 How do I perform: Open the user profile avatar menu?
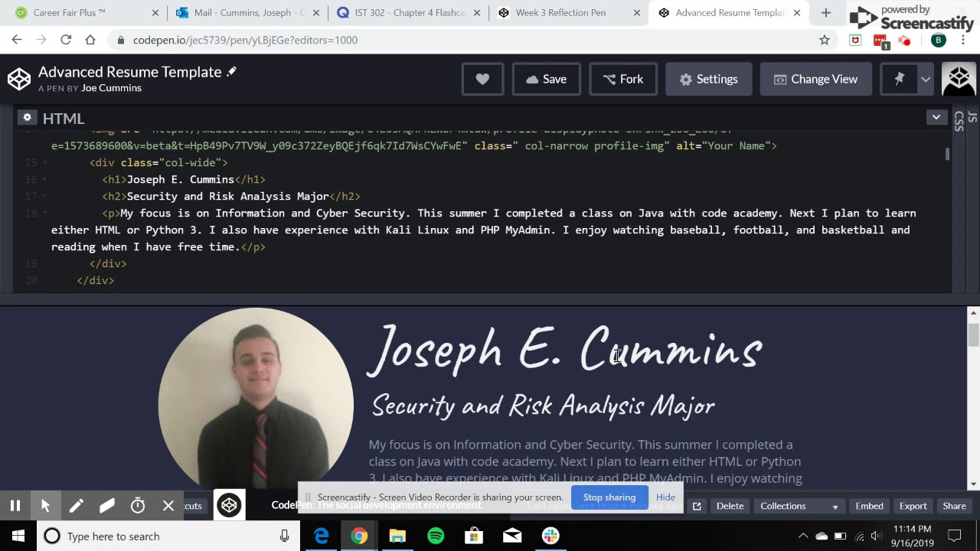click(x=959, y=79)
